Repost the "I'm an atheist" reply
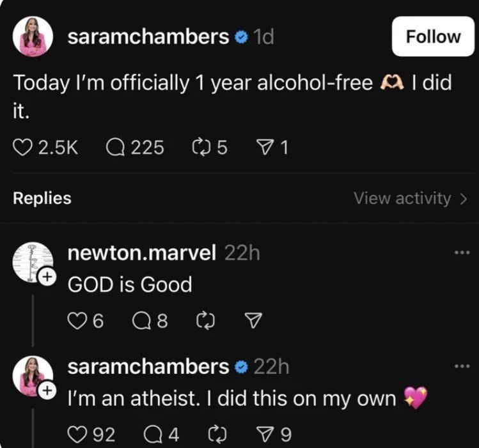This screenshot has height=448, width=479. (x=218, y=435)
